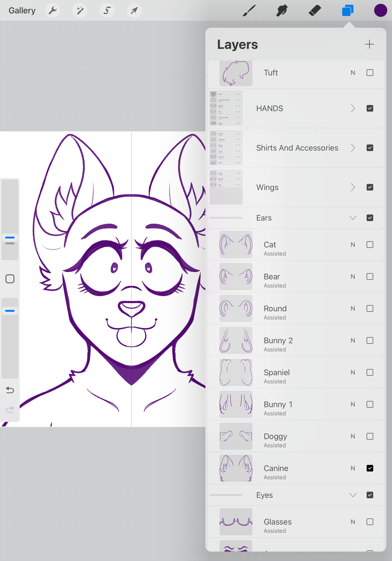Select the Selection tool
Screen dimensions: 392x561
tap(107, 10)
